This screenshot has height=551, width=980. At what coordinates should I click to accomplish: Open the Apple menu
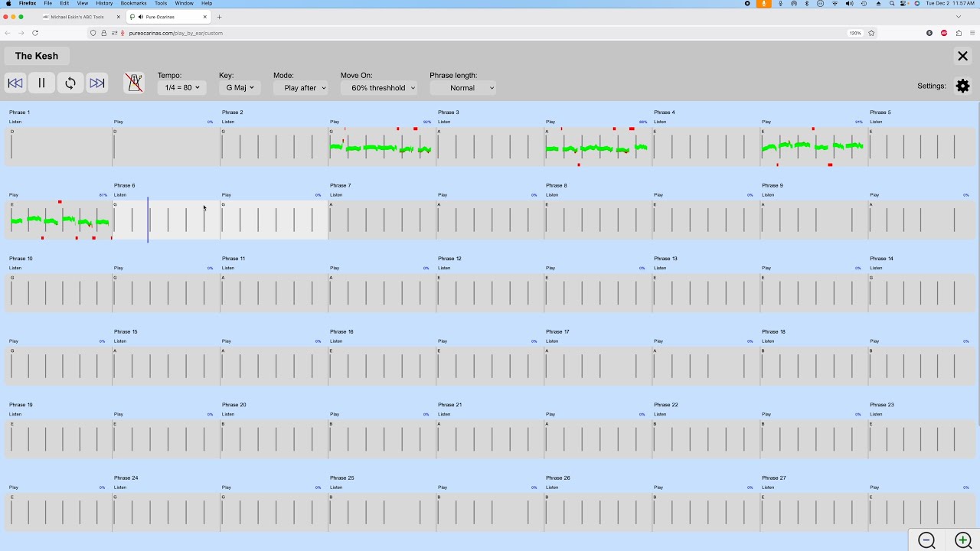pos(8,3)
